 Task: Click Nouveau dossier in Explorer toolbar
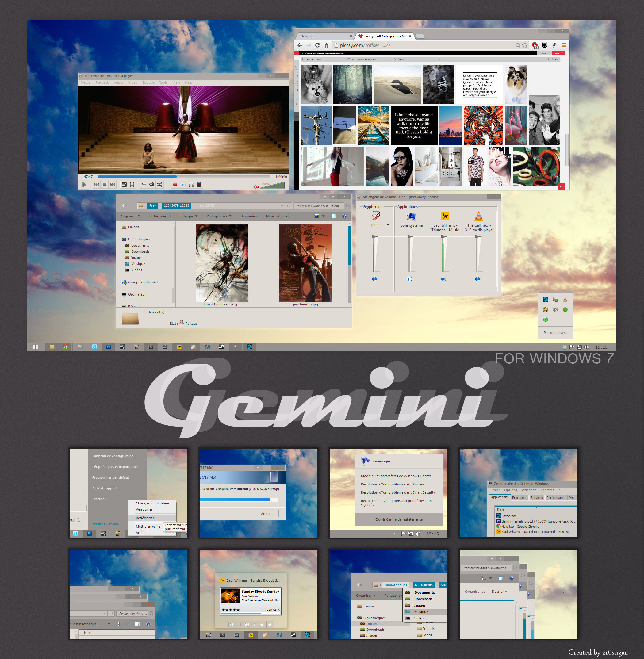(279, 216)
